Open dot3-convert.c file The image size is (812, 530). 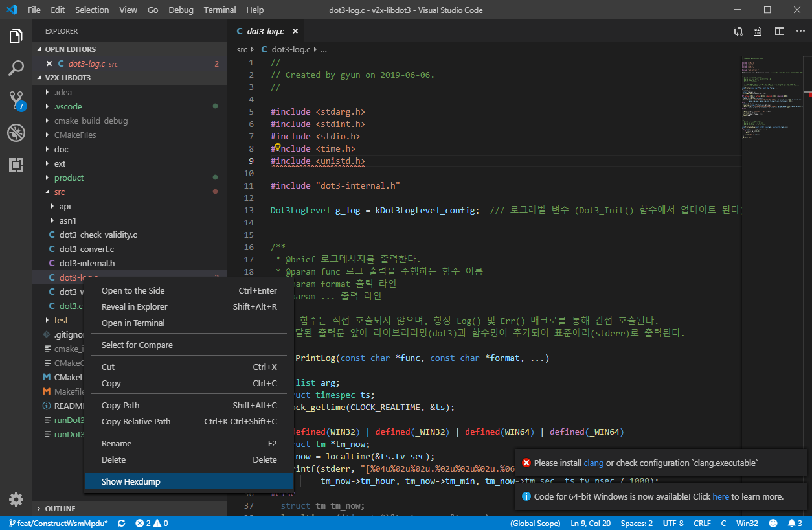tap(130, 249)
